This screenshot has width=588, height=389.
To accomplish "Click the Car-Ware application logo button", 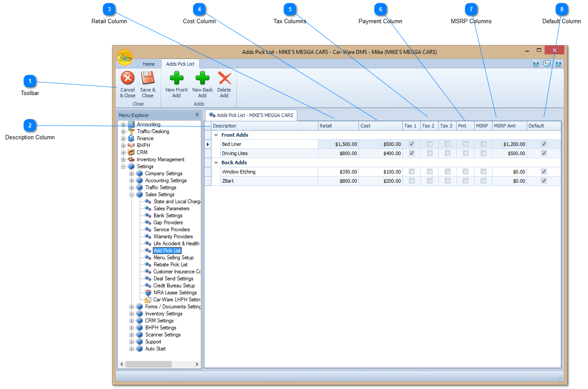I will [x=125, y=57].
